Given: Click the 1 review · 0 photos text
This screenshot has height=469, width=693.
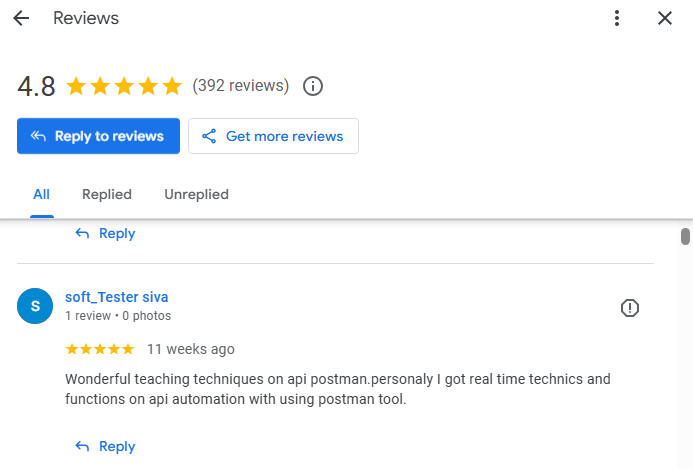Looking at the screenshot, I should tap(118, 316).
